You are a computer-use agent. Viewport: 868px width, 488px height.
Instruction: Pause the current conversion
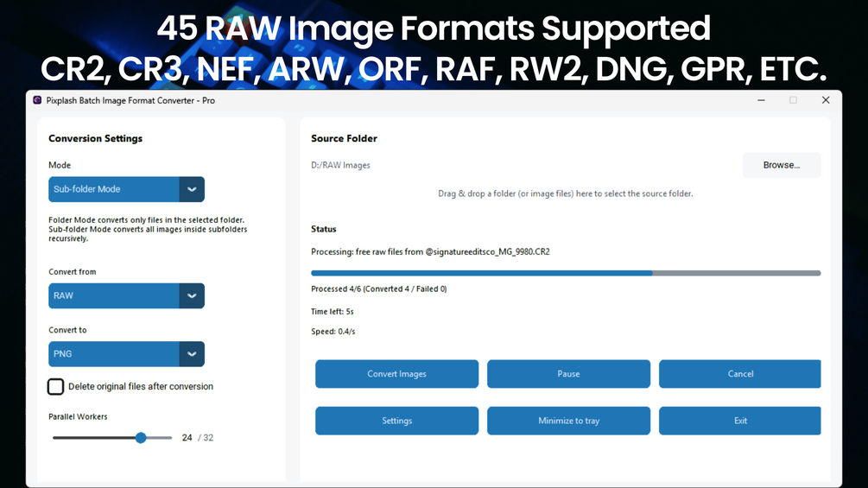[x=568, y=374]
